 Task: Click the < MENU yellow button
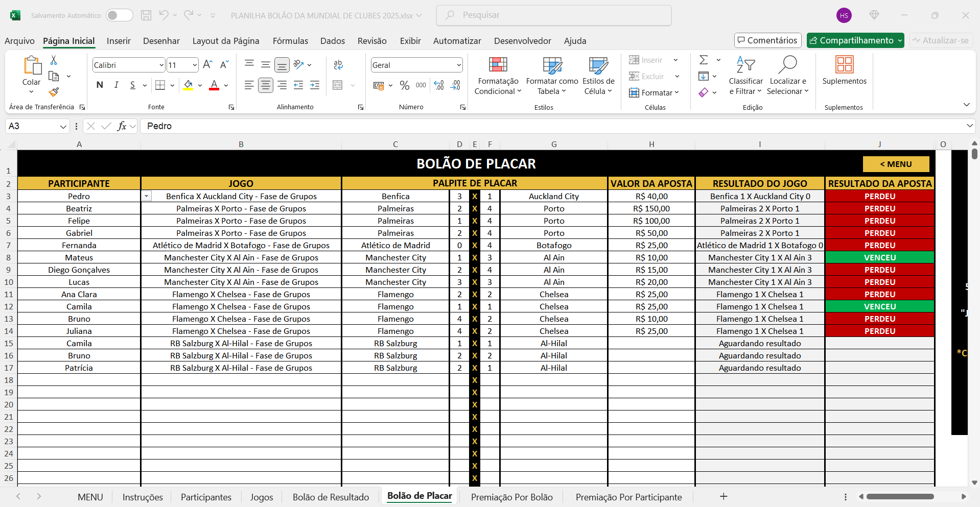click(x=896, y=164)
